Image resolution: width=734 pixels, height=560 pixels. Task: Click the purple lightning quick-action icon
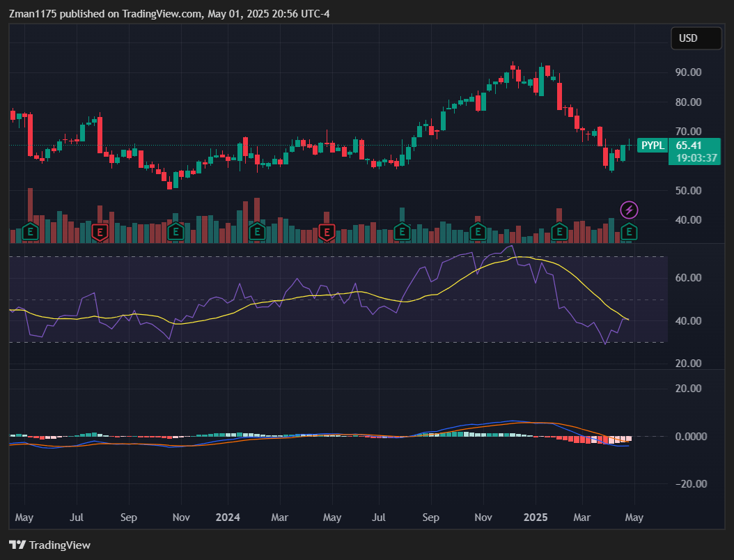pos(628,210)
